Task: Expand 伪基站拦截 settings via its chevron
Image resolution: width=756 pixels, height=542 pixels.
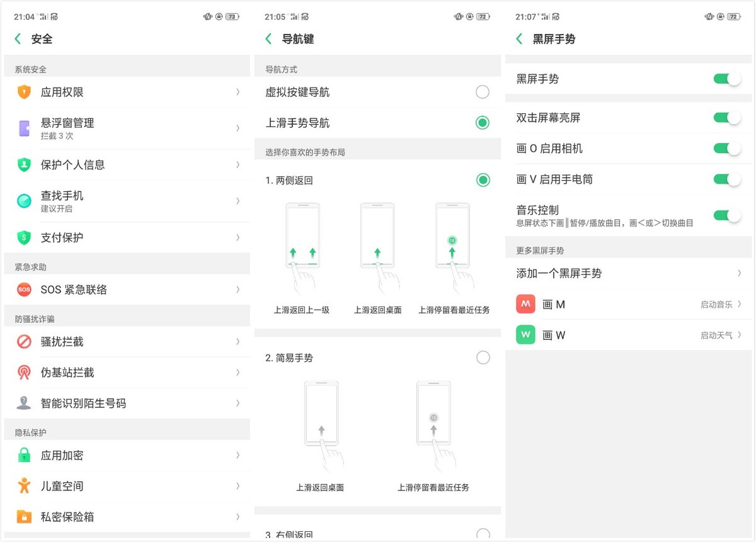Action: 238,372
